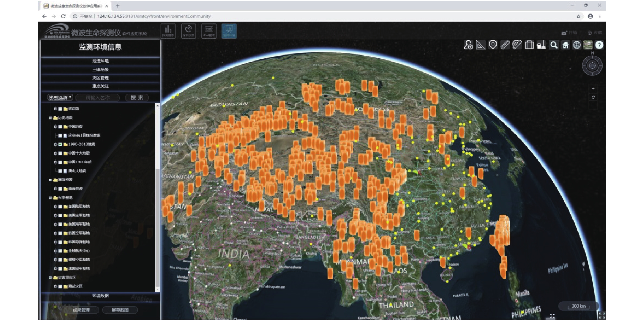The image size is (644, 321).
Task: Click the 成果管理 button
Action: pyautogui.click(x=81, y=310)
